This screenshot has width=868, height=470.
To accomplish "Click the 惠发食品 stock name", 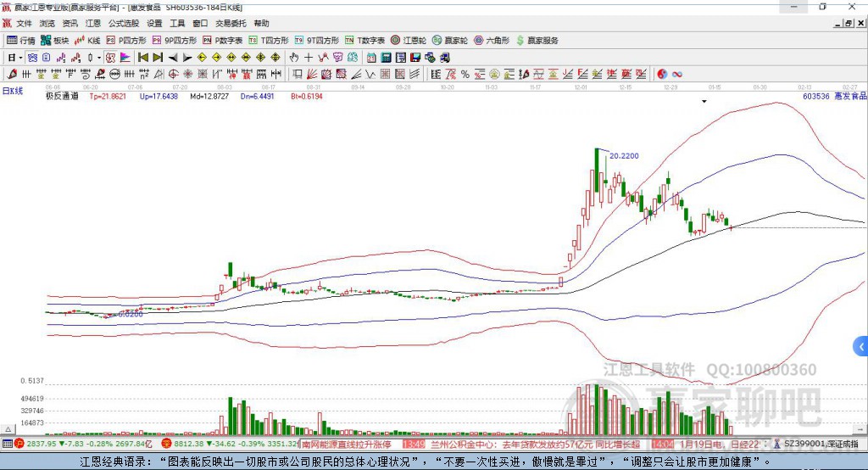I will [850, 96].
